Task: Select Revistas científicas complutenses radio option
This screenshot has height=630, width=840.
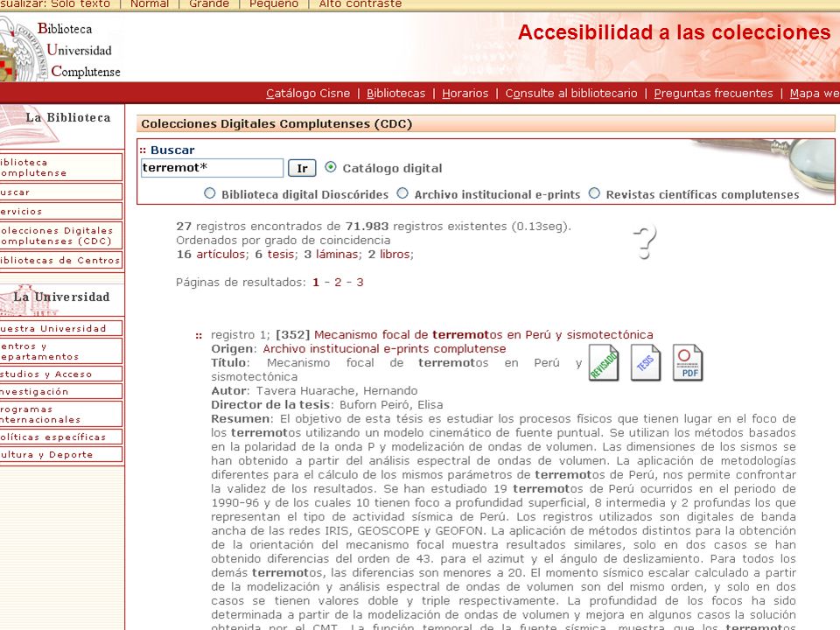Action: pyautogui.click(x=594, y=193)
